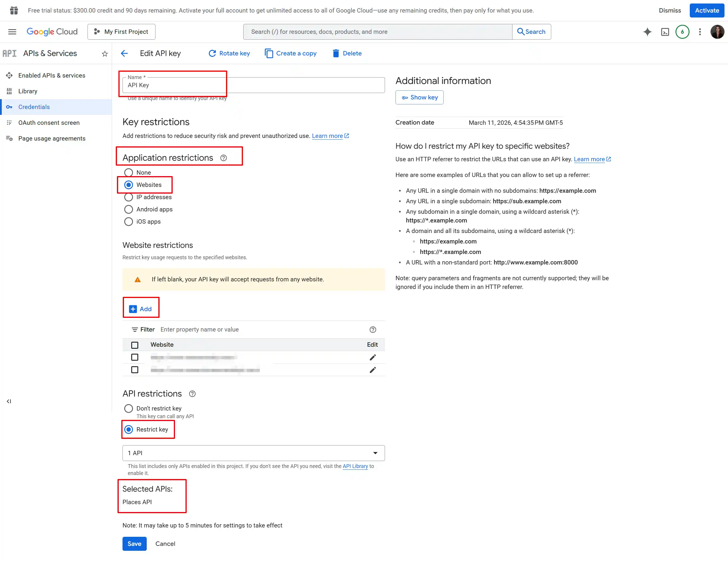Activate Cloud Shell terminal icon
Viewport: 728px width, 561px height.
(x=665, y=32)
